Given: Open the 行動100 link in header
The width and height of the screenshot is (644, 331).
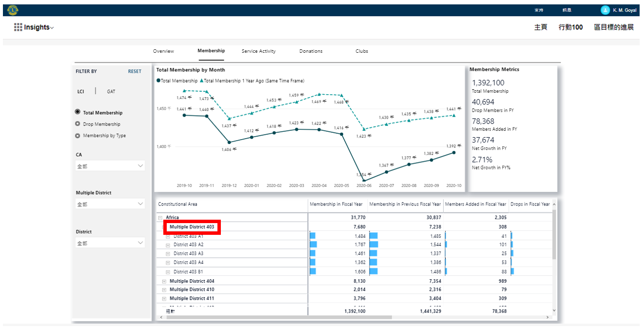Looking at the screenshot, I should tap(570, 27).
